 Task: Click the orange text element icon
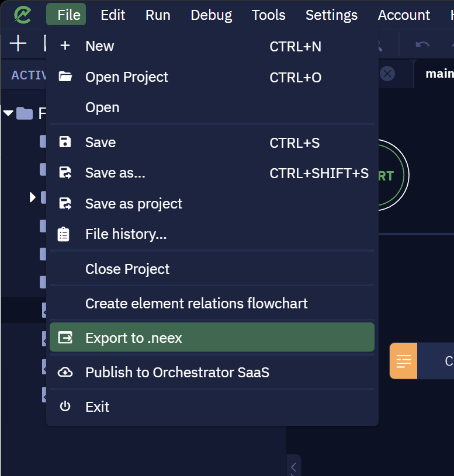pos(403,361)
